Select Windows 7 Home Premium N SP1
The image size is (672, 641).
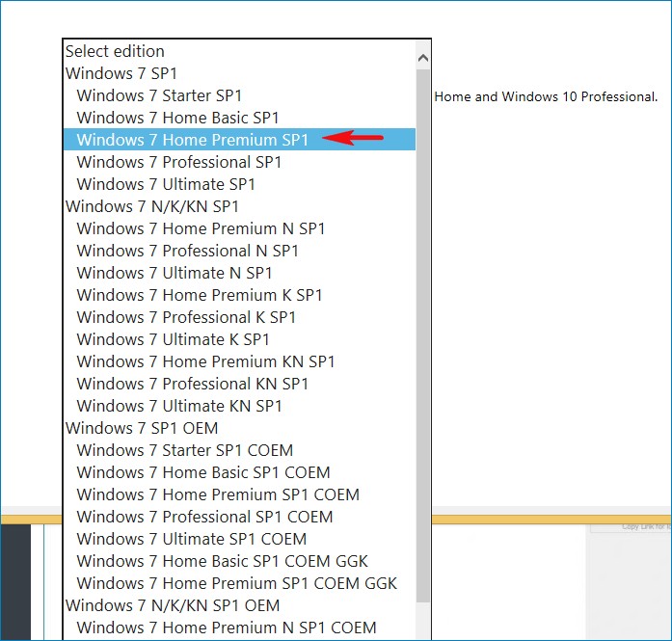(x=239, y=228)
